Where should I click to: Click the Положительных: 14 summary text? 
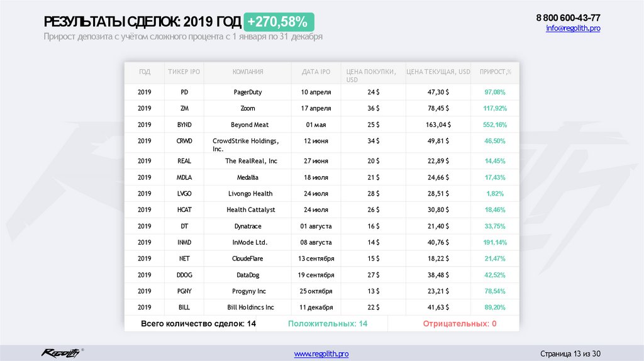click(328, 323)
